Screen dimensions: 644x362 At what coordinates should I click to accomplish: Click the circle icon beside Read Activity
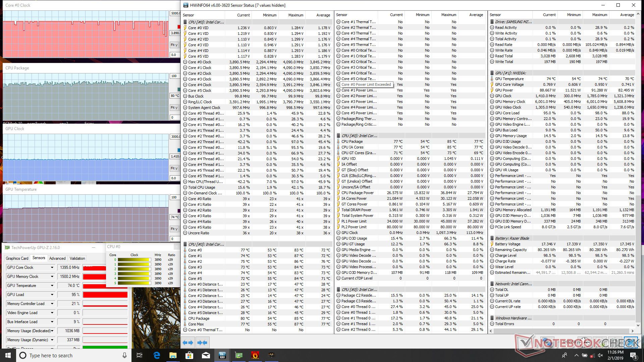point(492,27)
